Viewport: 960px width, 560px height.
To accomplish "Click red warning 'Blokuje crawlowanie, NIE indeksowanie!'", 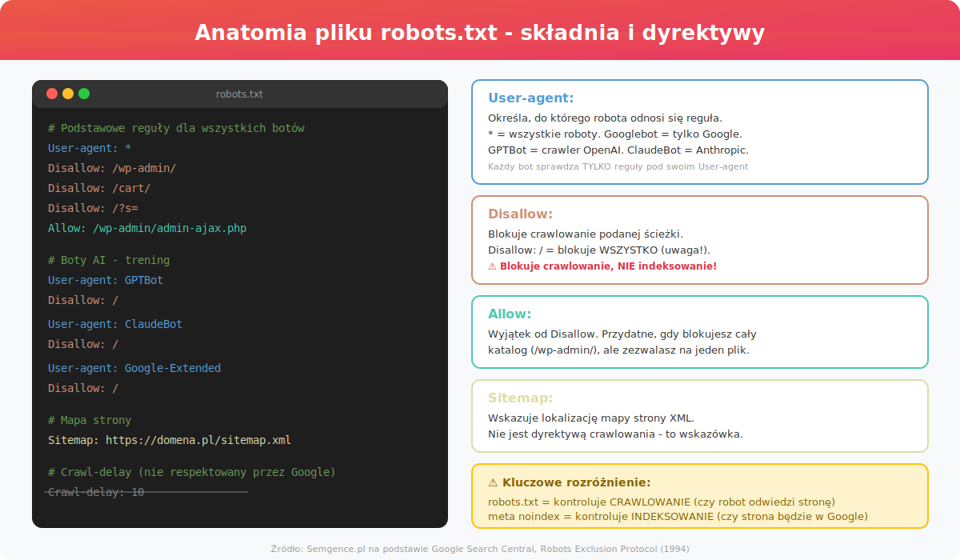I will coord(608,266).
